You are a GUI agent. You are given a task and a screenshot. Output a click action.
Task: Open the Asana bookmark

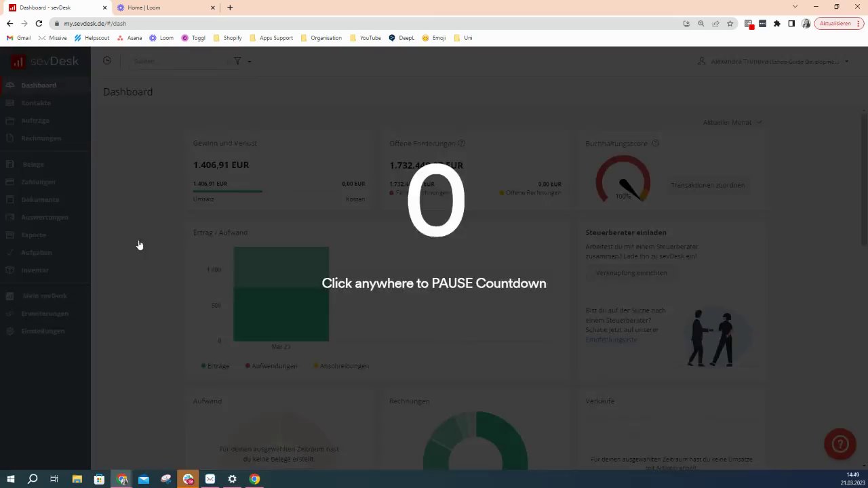(x=129, y=38)
